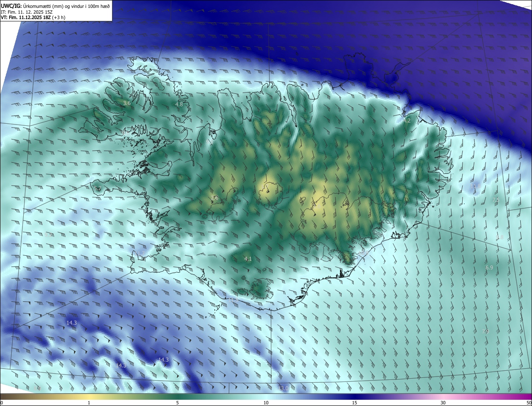Click the "4.8" value label on the map
Image resolution: width=532 pixels, height=406 pixels.
coord(179,105)
